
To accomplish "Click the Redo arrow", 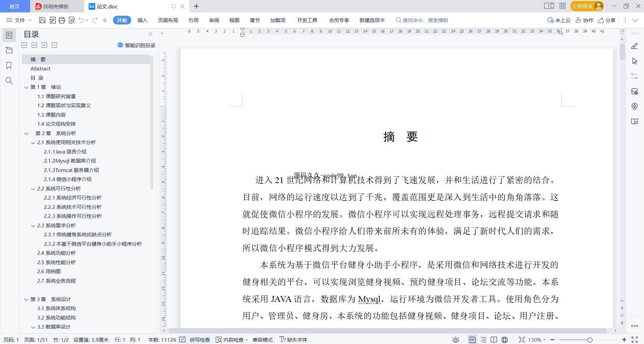I will [95, 20].
